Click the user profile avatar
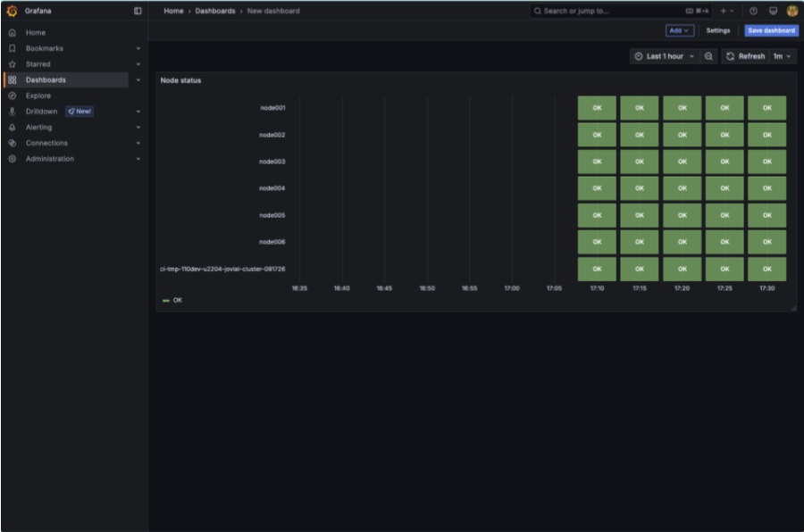This screenshot has width=804, height=532. 791,11
